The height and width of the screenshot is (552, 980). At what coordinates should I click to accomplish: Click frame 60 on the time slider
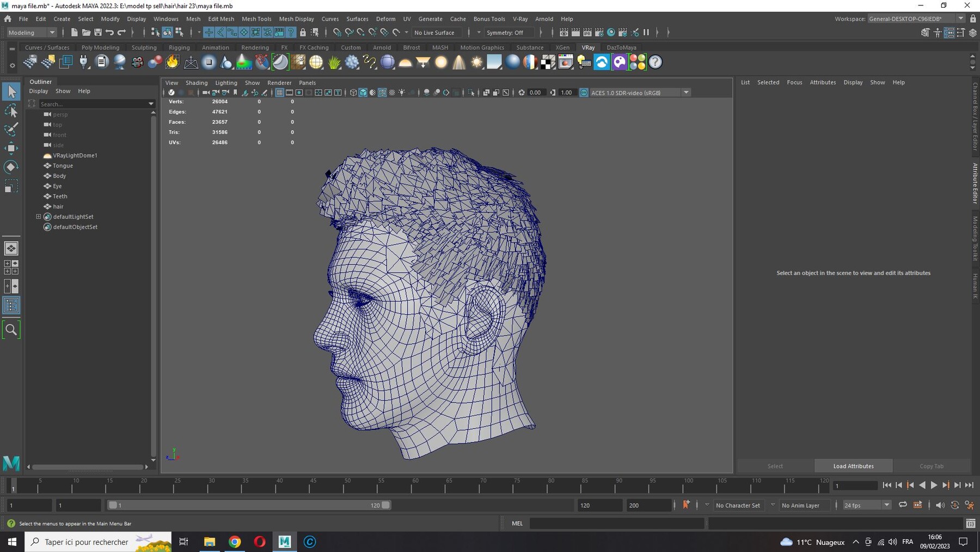pyautogui.click(x=415, y=486)
